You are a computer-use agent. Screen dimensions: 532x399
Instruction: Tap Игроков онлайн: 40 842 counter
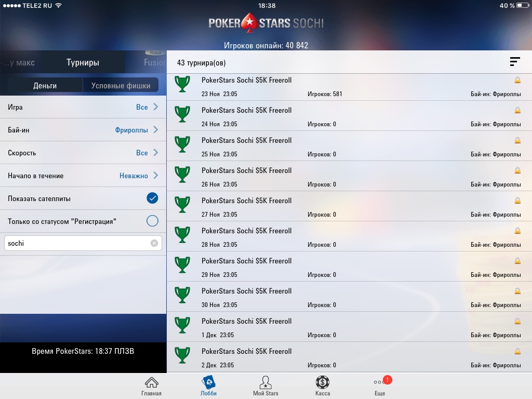(266, 46)
